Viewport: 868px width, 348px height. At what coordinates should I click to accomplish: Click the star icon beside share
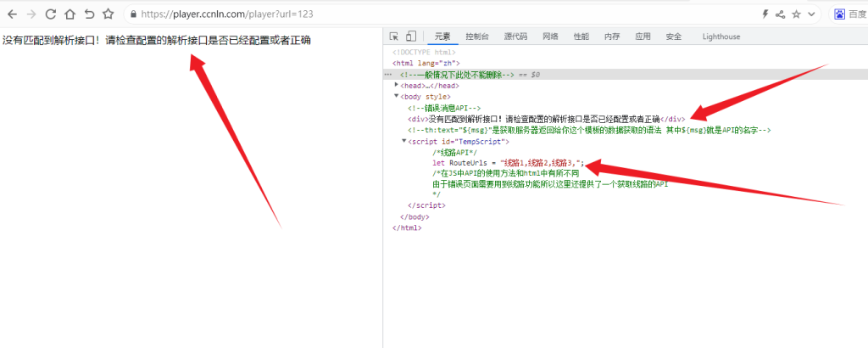[796, 14]
